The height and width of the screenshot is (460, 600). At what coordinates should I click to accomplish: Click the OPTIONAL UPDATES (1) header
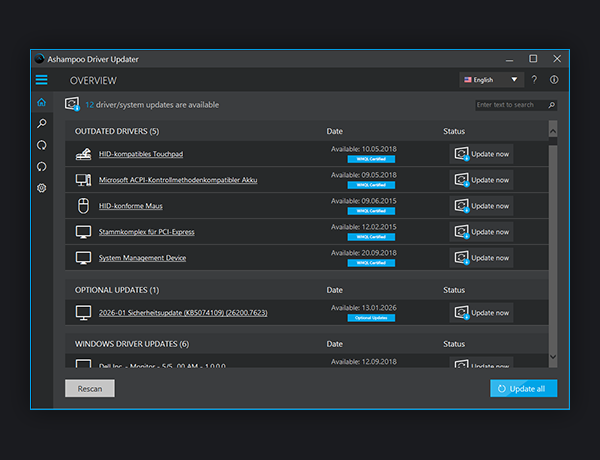(x=117, y=290)
